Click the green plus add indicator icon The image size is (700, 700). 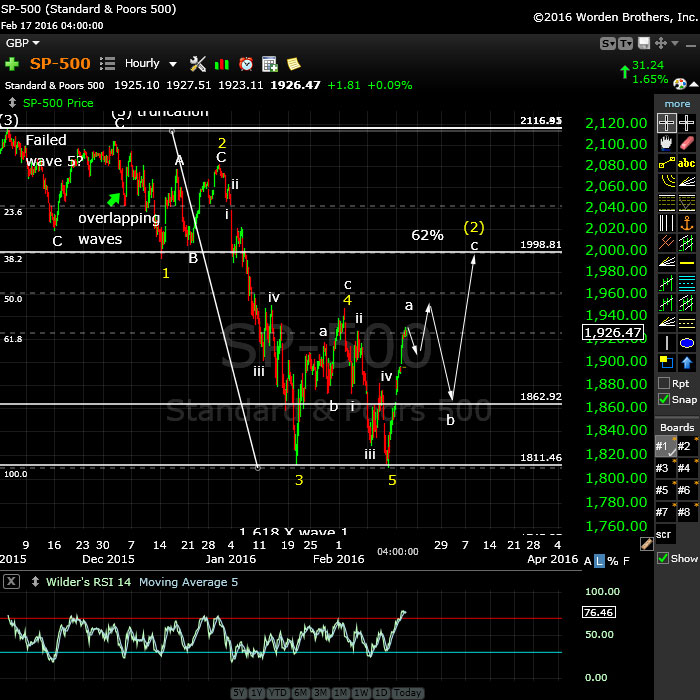click(x=12, y=64)
